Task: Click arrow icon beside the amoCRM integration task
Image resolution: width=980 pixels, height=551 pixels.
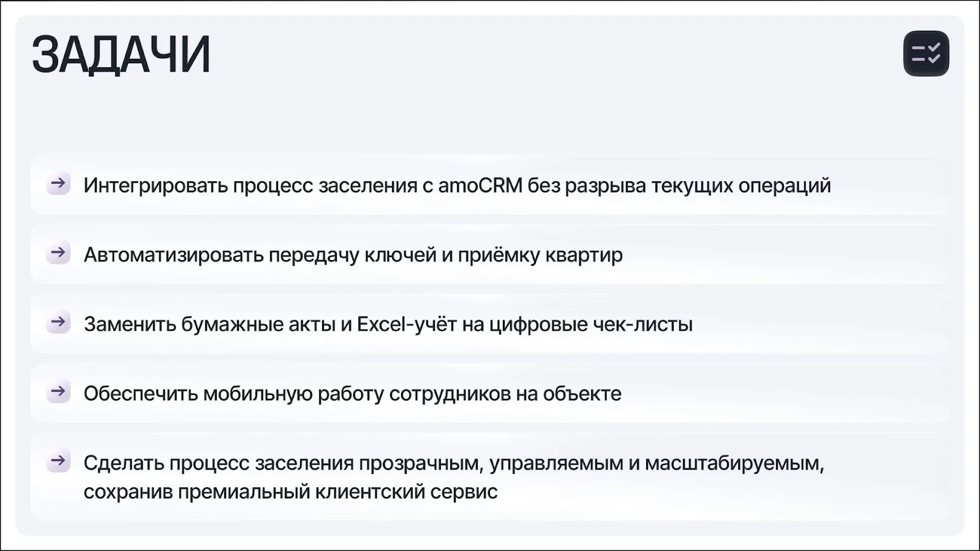Action: point(58,183)
